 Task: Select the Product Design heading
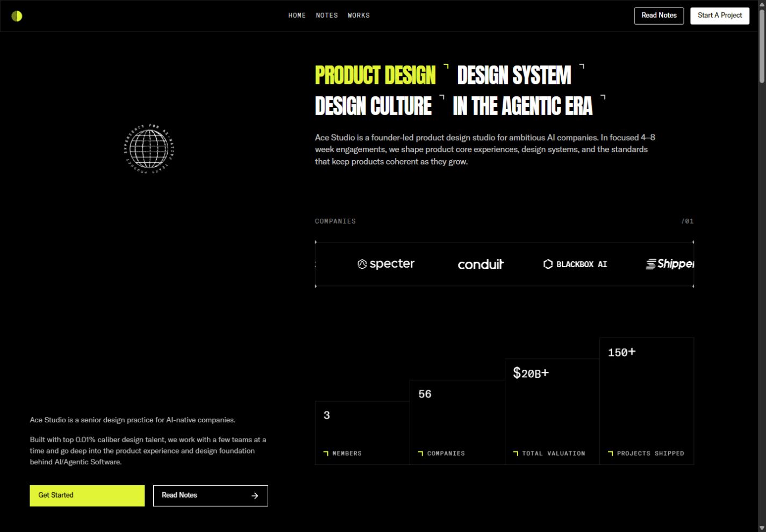pyautogui.click(x=375, y=75)
